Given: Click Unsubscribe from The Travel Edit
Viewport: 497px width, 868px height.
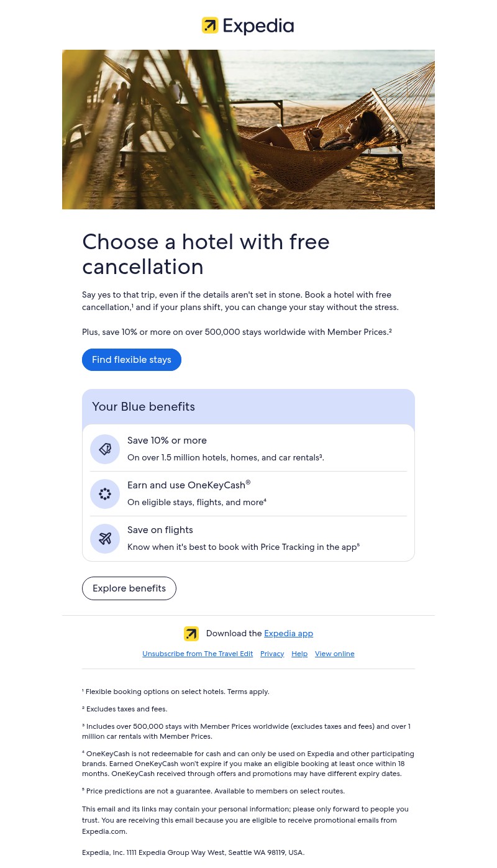Looking at the screenshot, I should click(198, 654).
